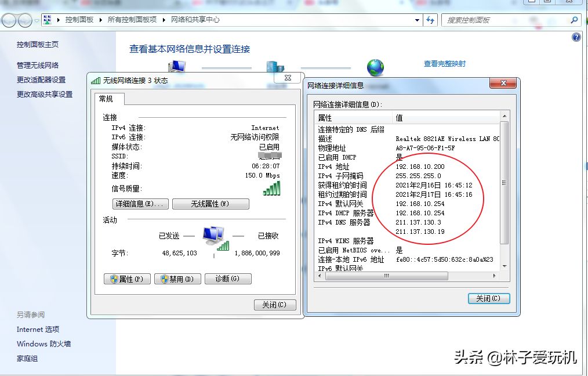This screenshot has height=376, width=588.
Task: Open 详细信息 in the wireless status dialog
Action: pyautogui.click(x=140, y=204)
